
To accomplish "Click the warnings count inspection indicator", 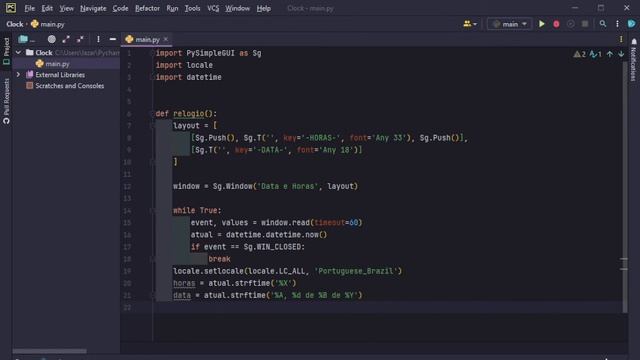I will [x=580, y=54].
